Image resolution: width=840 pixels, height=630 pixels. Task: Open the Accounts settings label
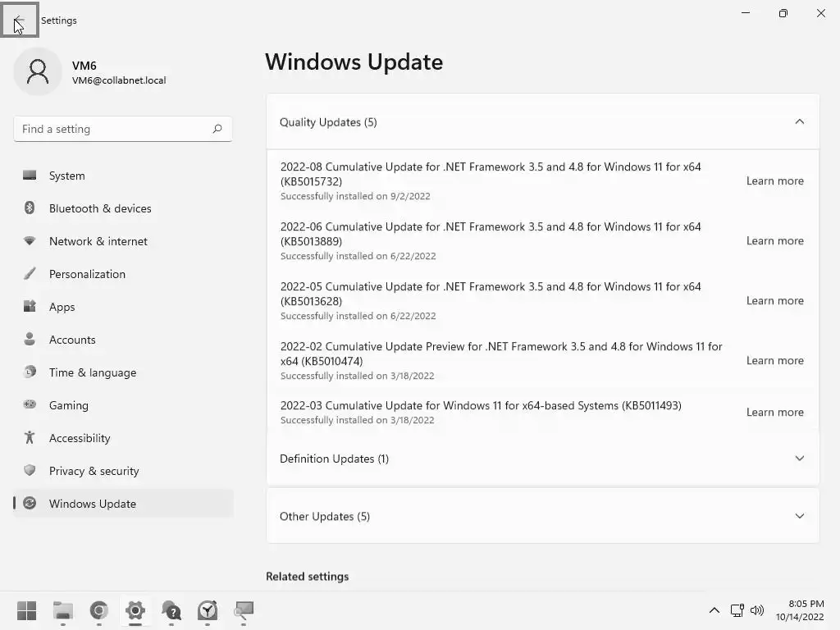(72, 340)
